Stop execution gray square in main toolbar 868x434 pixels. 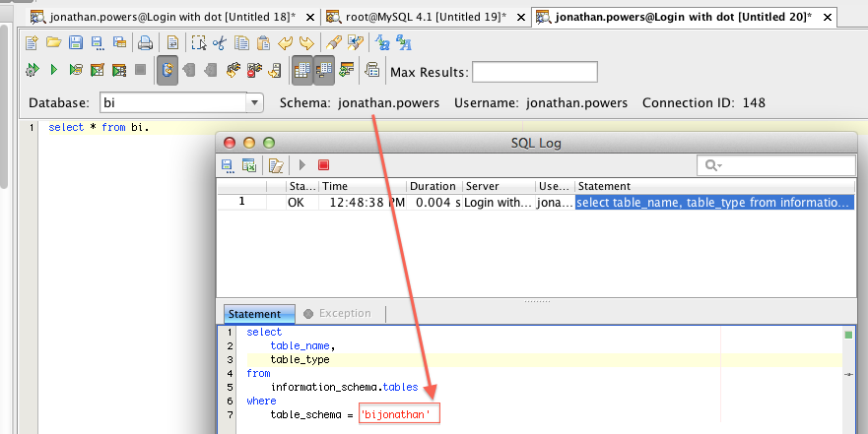pos(141,70)
